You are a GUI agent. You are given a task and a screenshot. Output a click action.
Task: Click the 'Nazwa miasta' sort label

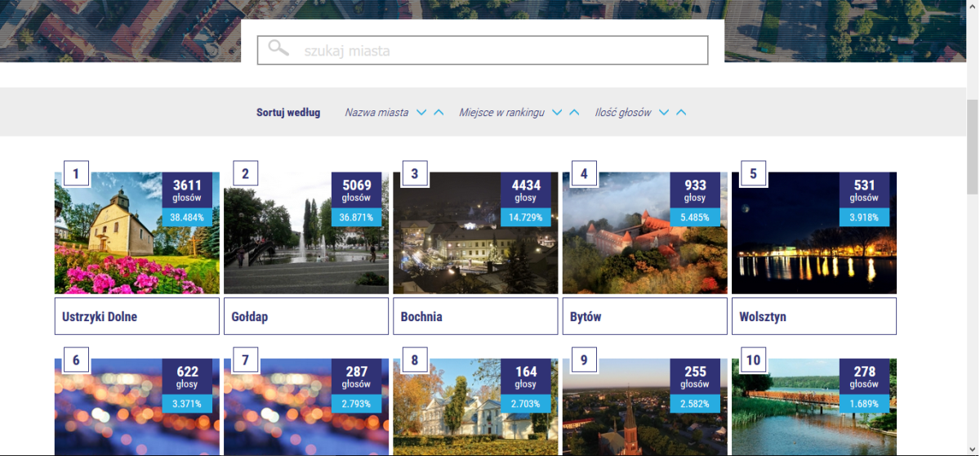tap(376, 113)
